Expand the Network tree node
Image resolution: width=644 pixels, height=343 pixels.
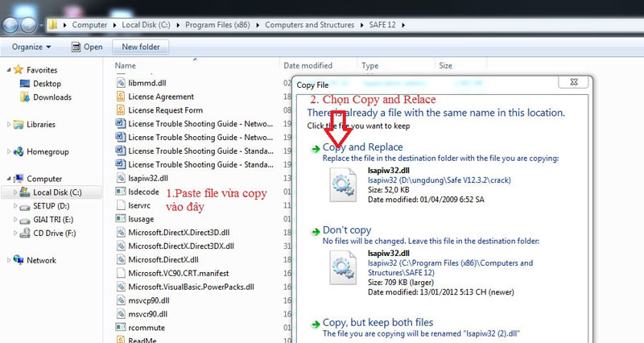[x=9, y=260]
